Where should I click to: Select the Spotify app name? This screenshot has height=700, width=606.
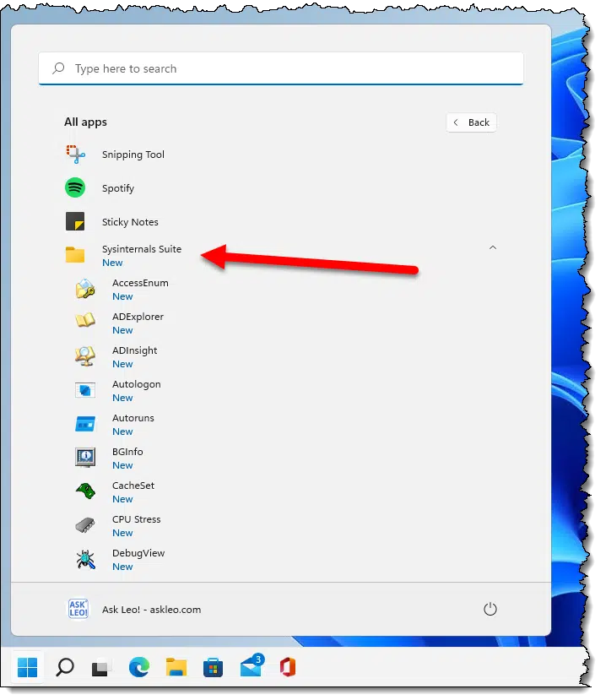point(118,188)
